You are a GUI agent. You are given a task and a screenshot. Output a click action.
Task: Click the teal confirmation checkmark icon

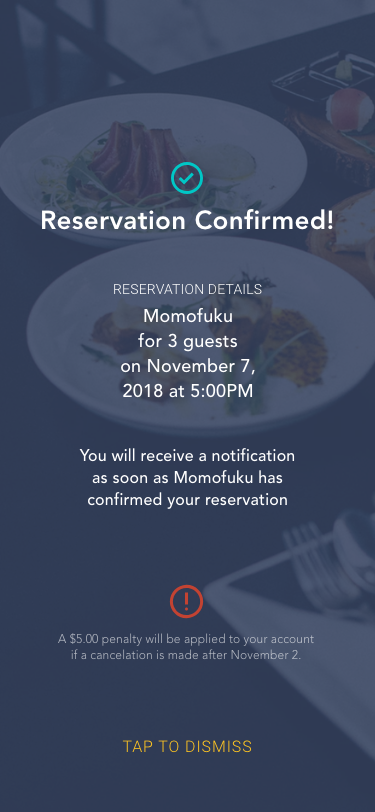[186, 178]
